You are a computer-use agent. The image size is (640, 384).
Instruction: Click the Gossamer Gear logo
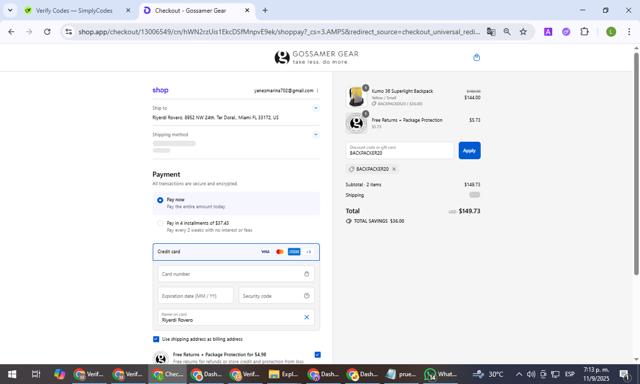316,57
